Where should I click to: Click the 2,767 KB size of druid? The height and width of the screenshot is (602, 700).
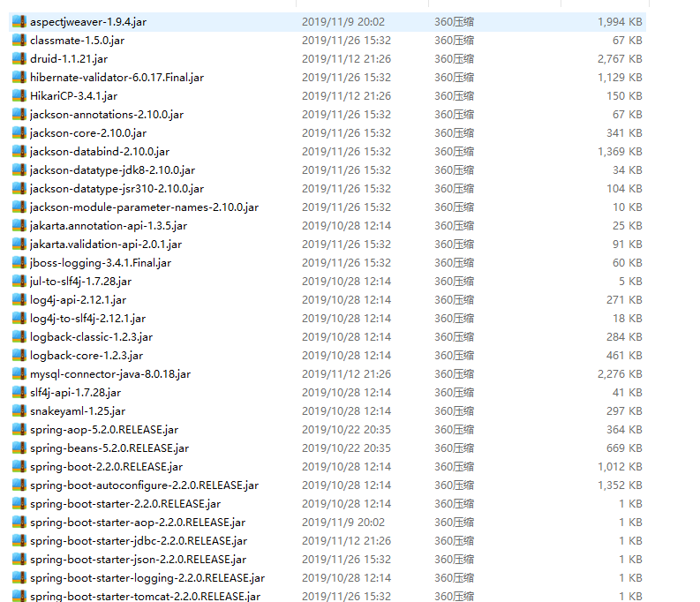[x=620, y=59]
